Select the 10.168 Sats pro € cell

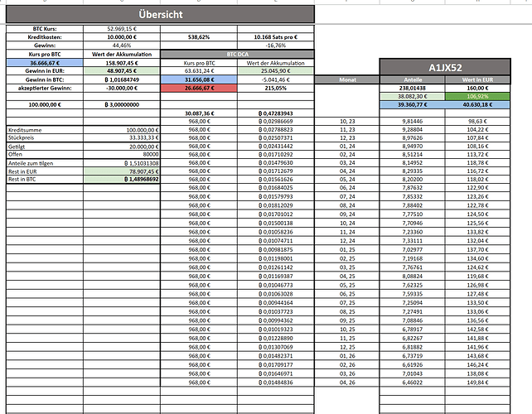coord(275,37)
